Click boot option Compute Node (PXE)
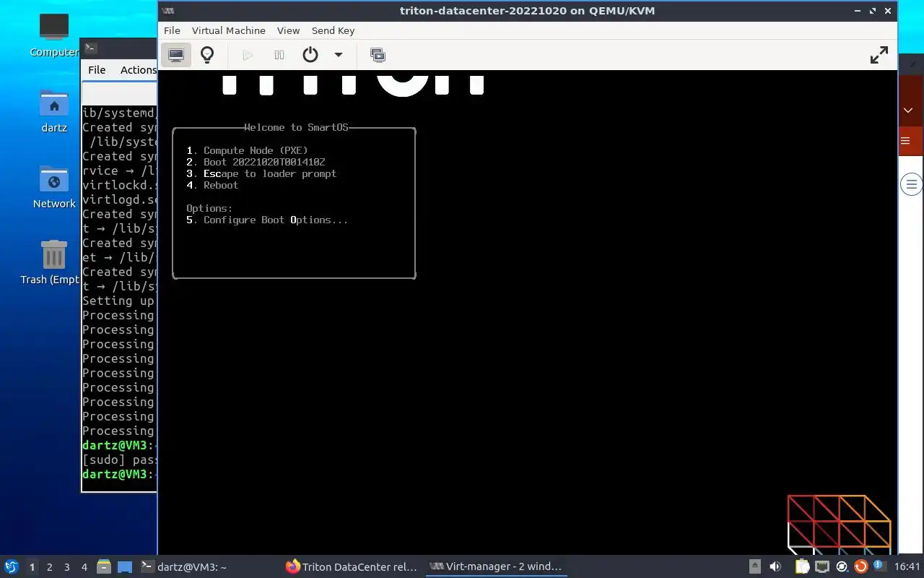The width and height of the screenshot is (924, 578). click(x=247, y=150)
